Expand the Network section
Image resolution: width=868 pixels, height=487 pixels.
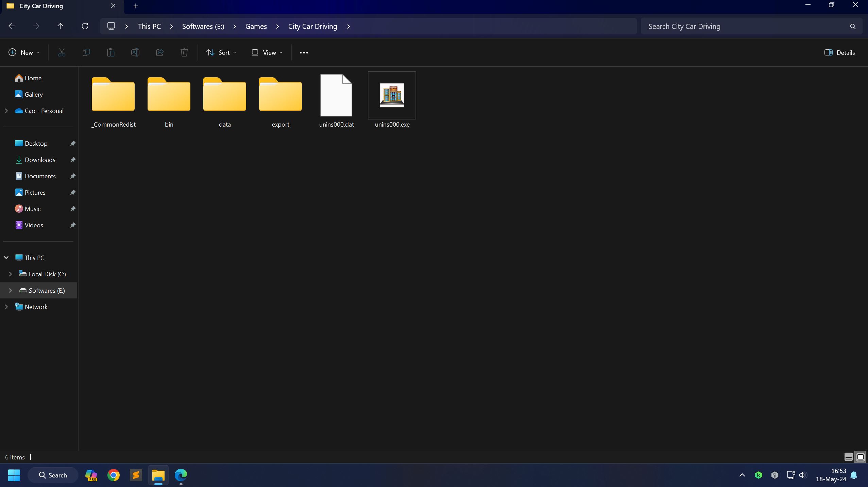(x=6, y=307)
